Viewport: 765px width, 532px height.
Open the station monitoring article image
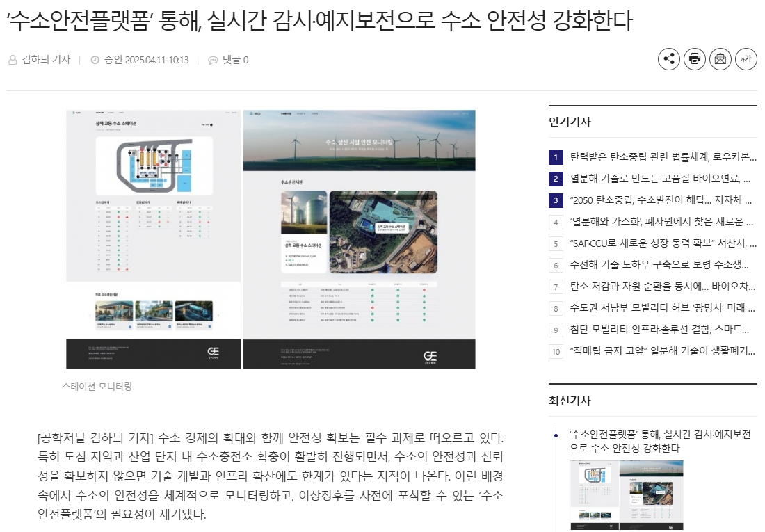click(x=271, y=239)
